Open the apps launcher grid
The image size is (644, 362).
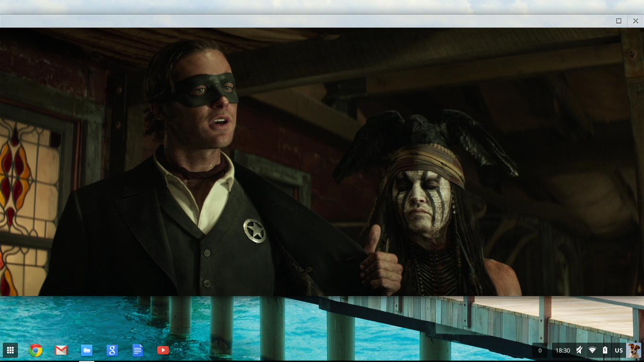click(x=10, y=350)
